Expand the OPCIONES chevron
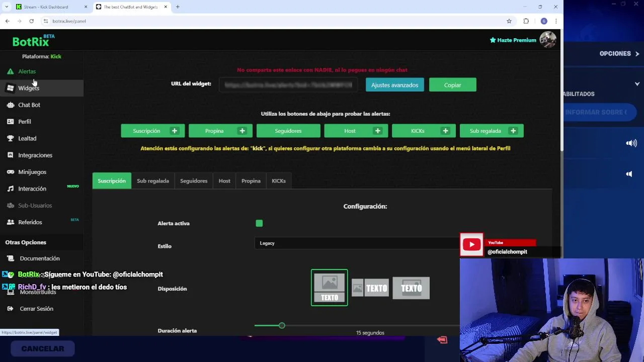Screen dimensions: 644x362 (x=637, y=54)
